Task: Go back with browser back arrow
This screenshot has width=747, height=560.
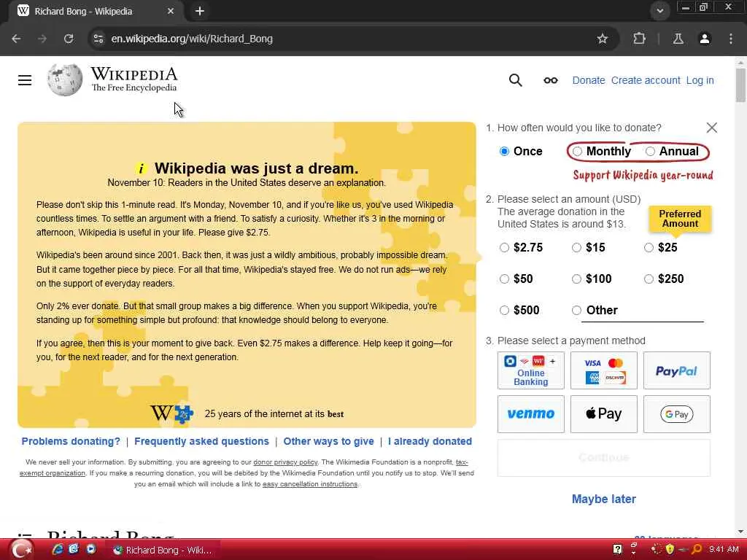Action: [16, 39]
